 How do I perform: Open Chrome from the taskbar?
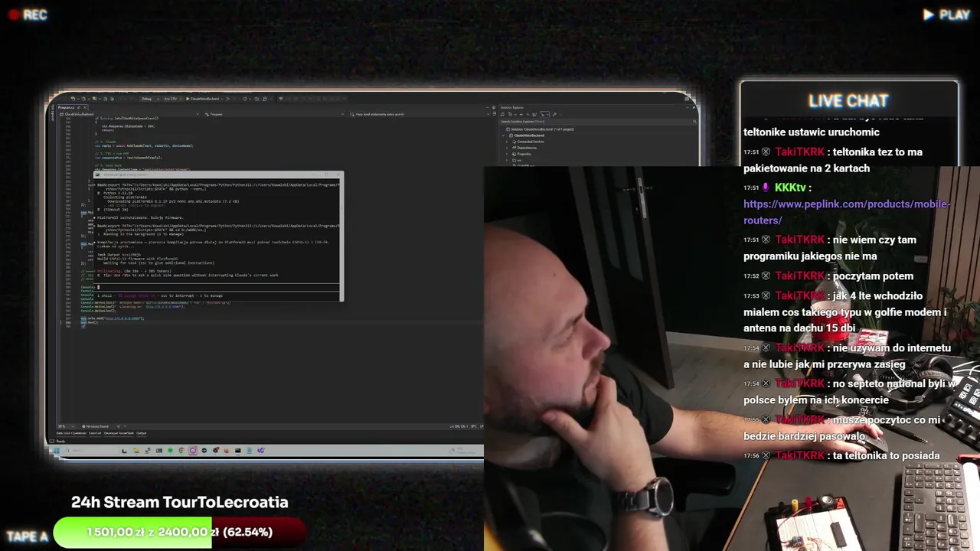181,450
